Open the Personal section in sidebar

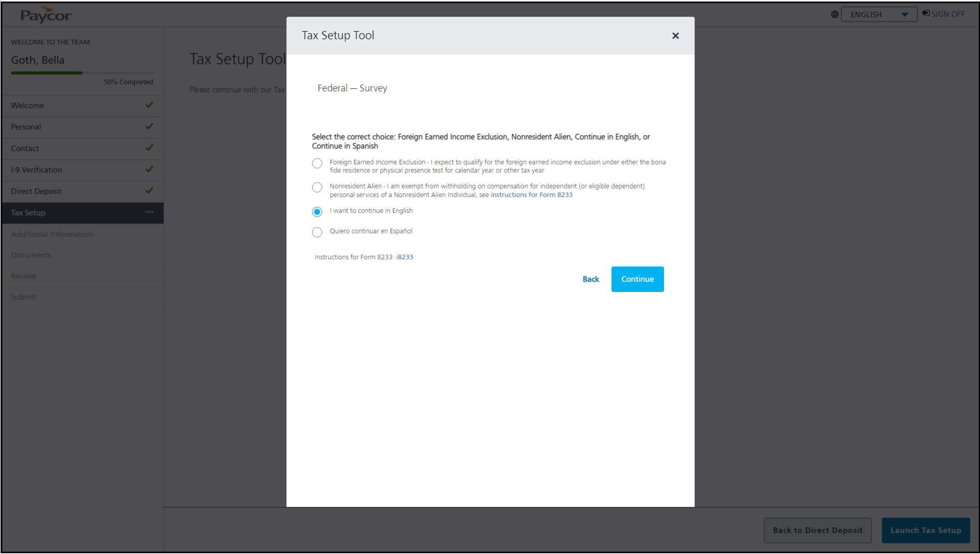point(26,127)
